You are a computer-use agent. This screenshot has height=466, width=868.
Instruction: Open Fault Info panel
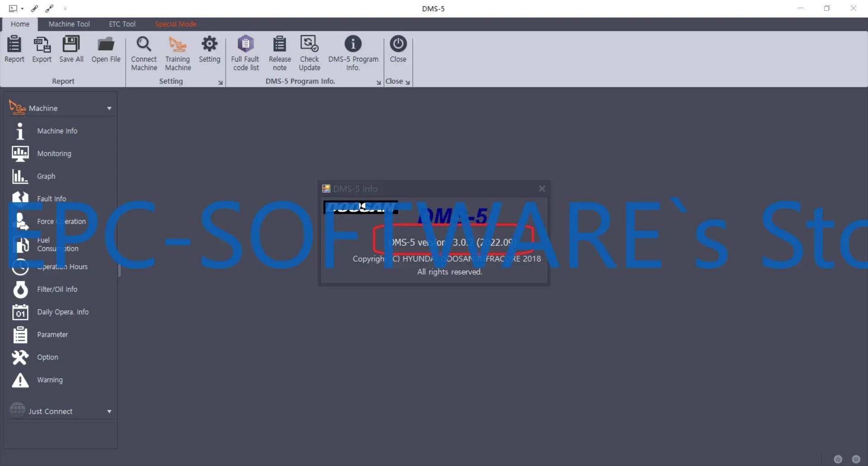coord(51,198)
